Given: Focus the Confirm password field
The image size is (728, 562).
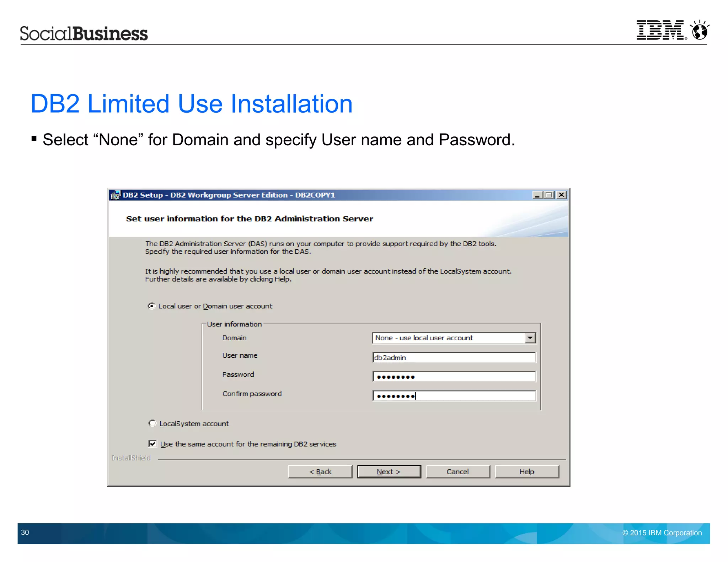Looking at the screenshot, I should coord(454,396).
